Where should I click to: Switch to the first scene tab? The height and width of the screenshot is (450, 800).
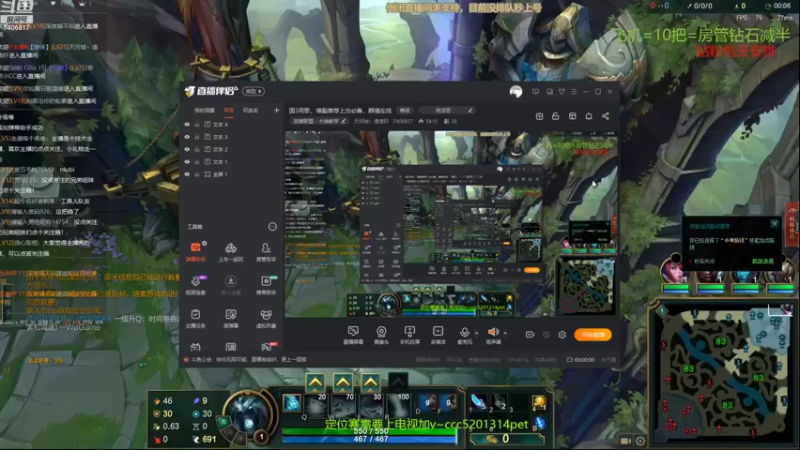coord(205,110)
